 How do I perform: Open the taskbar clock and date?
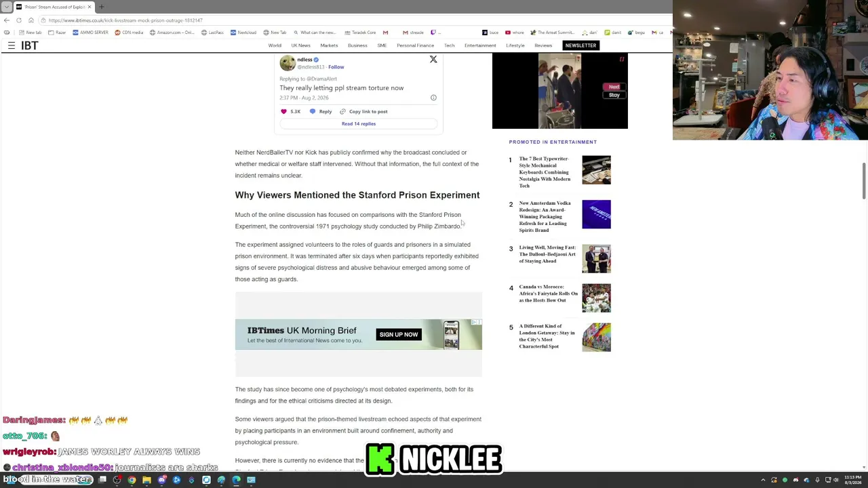852,480
